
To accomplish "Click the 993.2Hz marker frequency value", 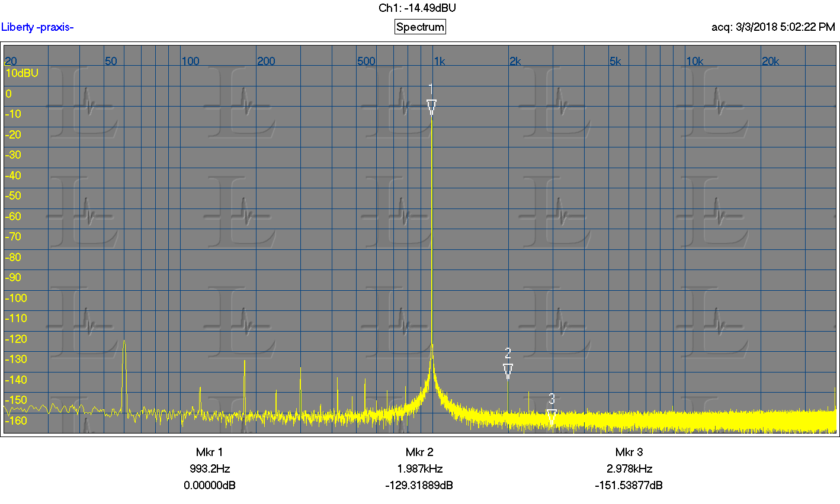I will click(x=210, y=469).
